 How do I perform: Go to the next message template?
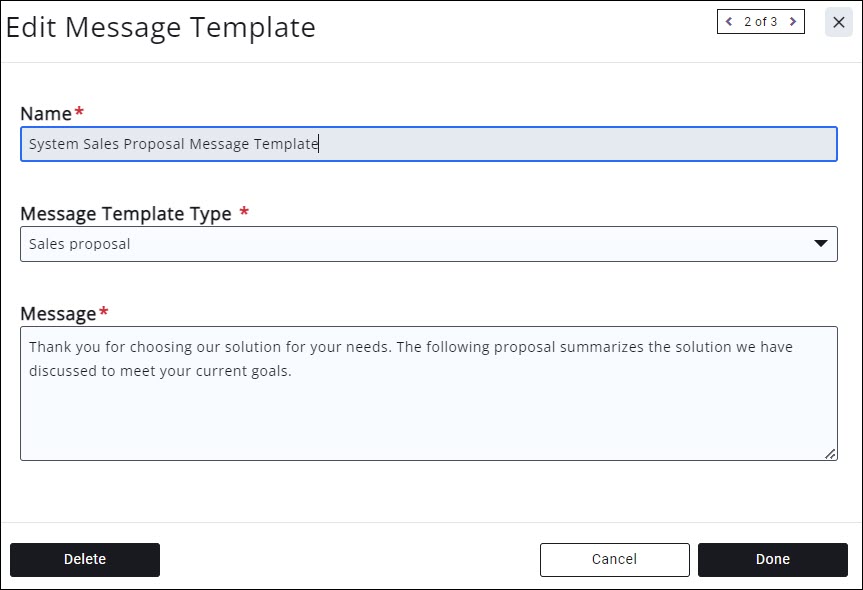(793, 22)
